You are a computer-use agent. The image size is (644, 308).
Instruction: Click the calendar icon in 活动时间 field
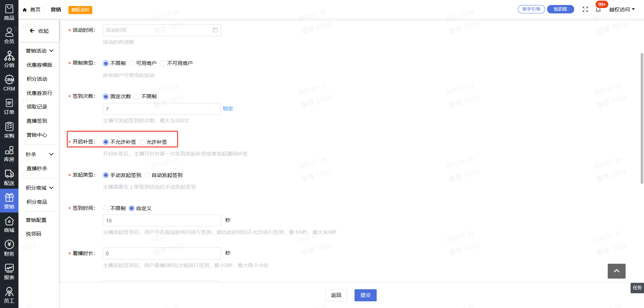(215, 30)
